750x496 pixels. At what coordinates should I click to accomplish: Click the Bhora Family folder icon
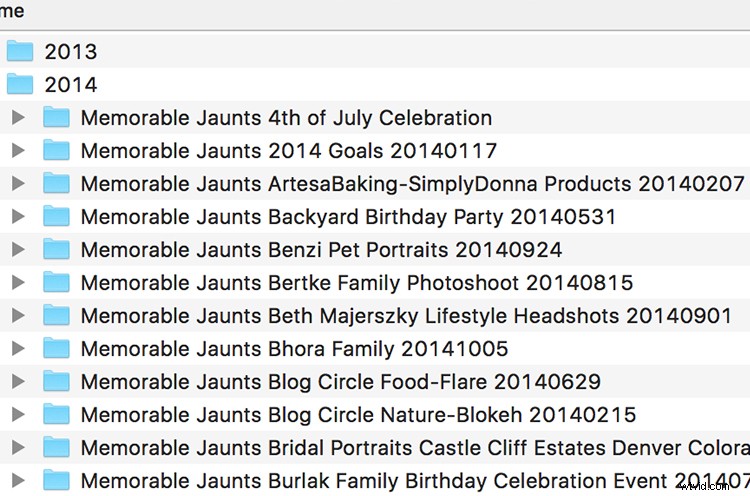pos(56,349)
